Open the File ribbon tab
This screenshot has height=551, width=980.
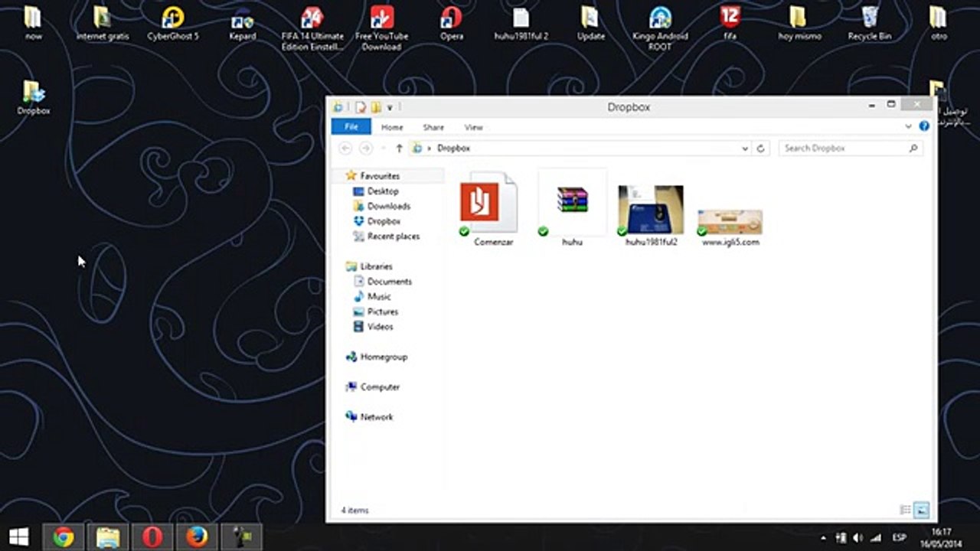(351, 127)
